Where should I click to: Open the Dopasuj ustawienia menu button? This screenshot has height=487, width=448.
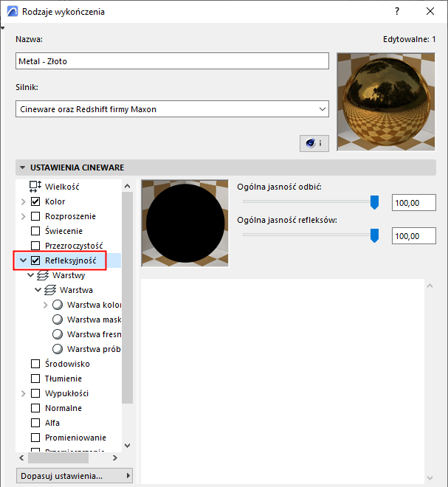pyautogui.click(x=75, y=476)
